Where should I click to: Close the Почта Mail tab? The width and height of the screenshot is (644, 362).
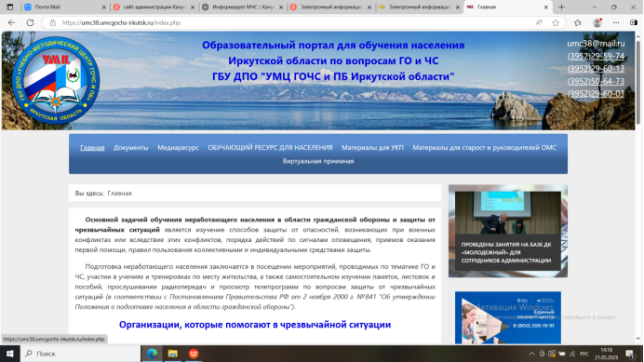pos(103,7)
